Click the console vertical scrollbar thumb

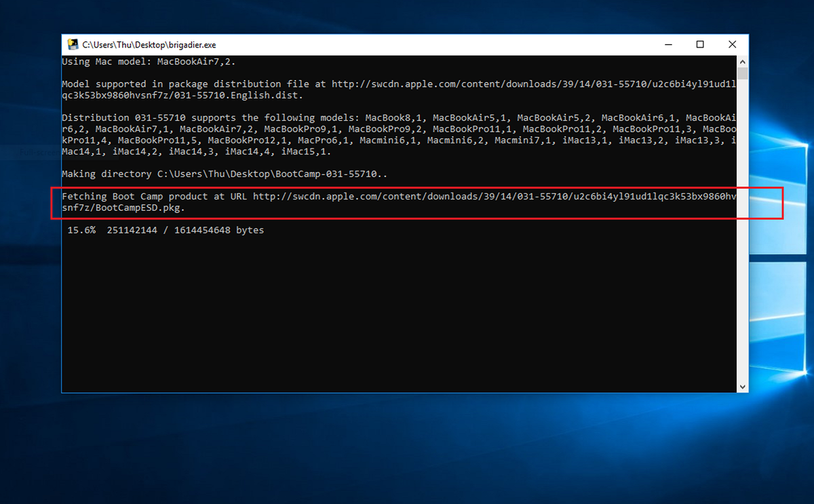743,73
